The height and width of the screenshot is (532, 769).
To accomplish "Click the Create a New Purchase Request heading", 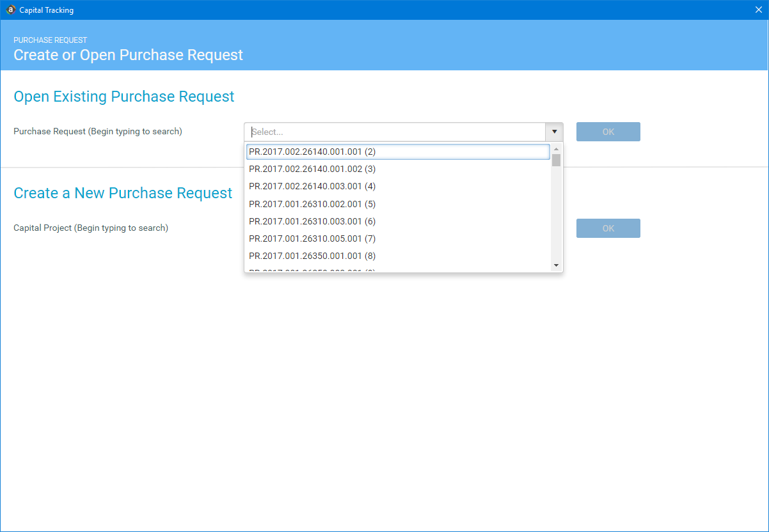I will 123,193.
